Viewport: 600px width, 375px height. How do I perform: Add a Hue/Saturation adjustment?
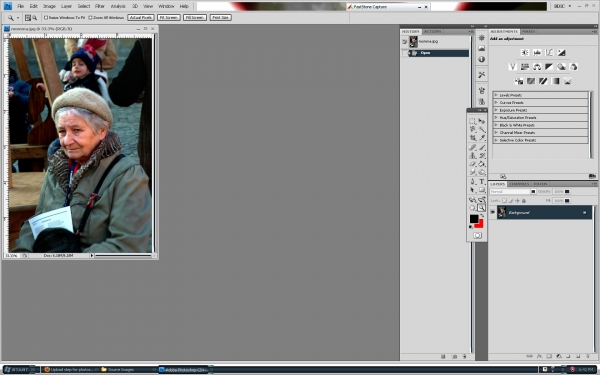[x=525, y=67]
